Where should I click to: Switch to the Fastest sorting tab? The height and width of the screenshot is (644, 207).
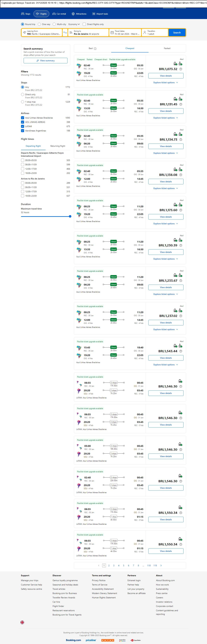(167, 48)
